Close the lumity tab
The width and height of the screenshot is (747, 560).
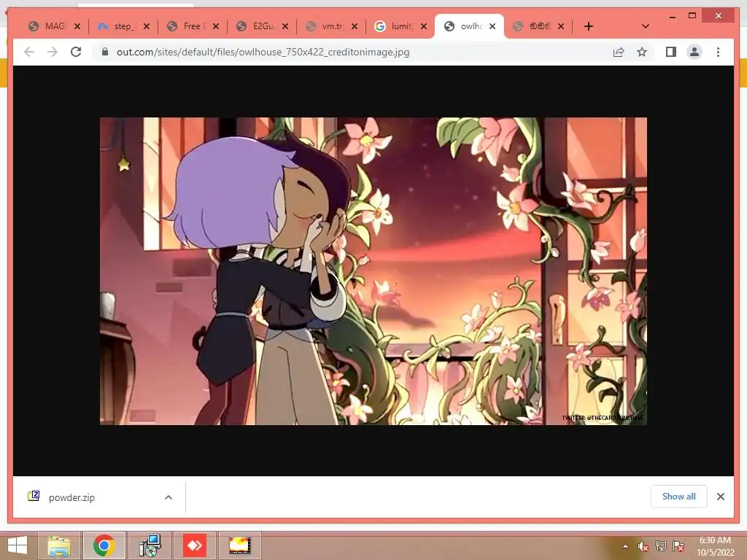(x=424, y=26)
